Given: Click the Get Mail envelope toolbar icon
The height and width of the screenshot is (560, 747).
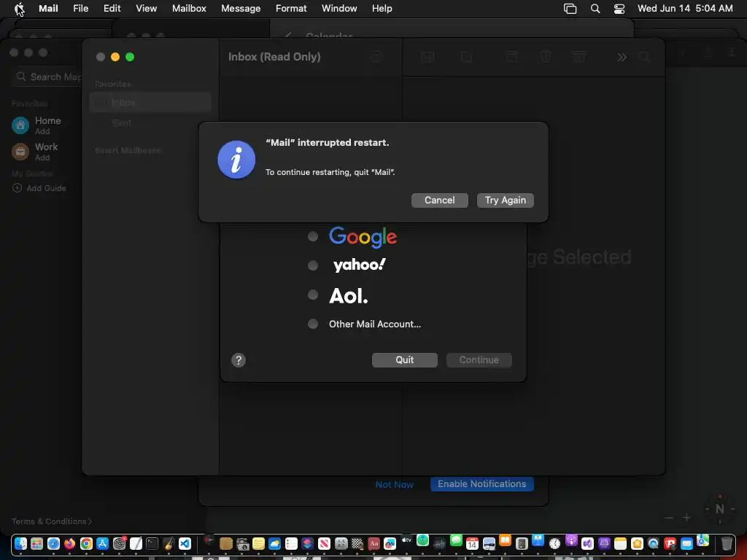Looking at the screenshot, I should [427, 57].
